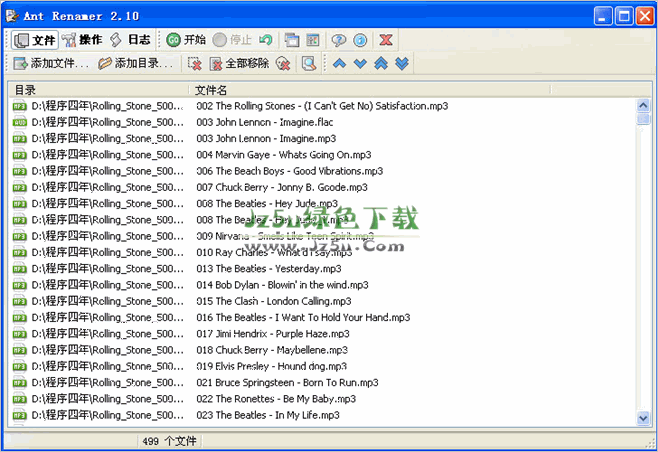Select file '002 The Rolling Stones - Satisfaction.mp3'
The height and width of the screenshot is (452, 658).
tap(322, 106)
